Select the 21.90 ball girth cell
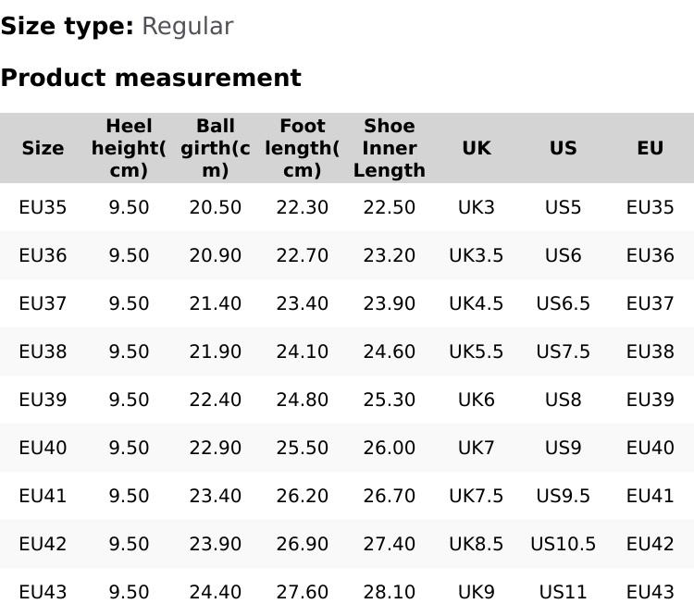Image resolution: width=694 pixels, height=616 pixels. pos(215,351)
